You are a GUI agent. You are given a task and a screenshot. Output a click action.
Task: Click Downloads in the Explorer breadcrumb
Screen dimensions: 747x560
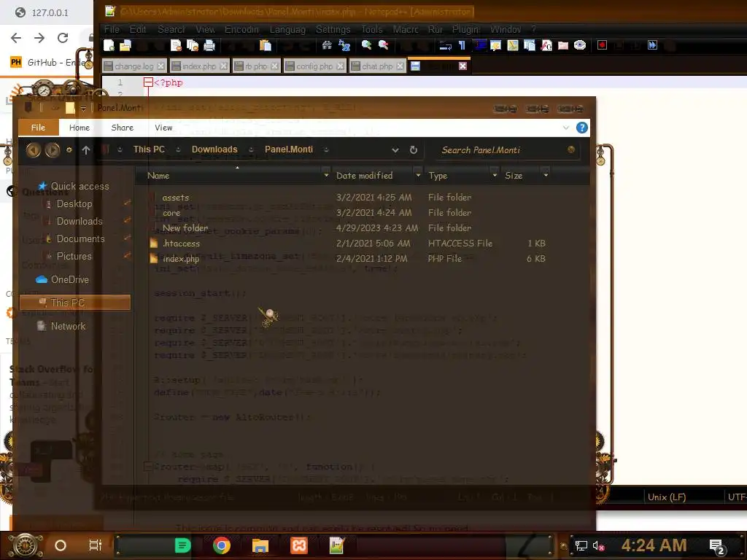(214, 149)
